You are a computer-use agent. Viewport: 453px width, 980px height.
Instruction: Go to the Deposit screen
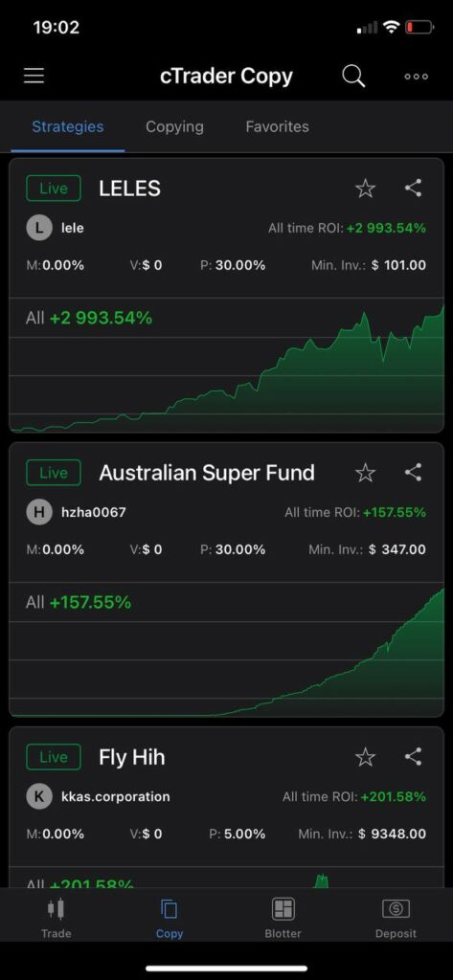(396, 918)
